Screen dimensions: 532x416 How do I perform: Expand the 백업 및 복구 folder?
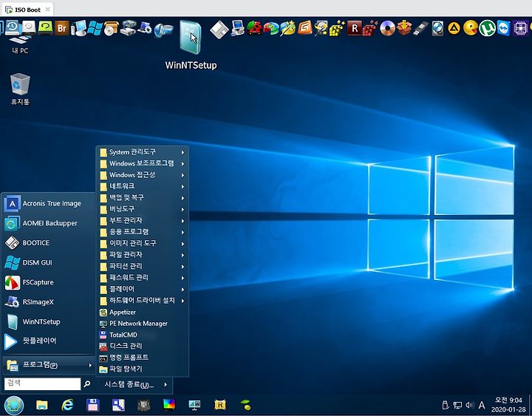tap(143, 197)
